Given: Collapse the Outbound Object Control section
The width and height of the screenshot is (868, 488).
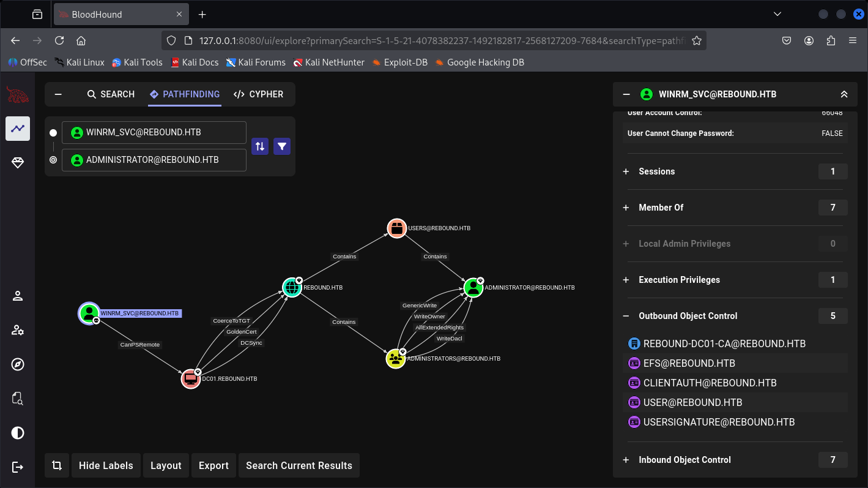Looking at the screenshot, I should click(x=626, y=316).
